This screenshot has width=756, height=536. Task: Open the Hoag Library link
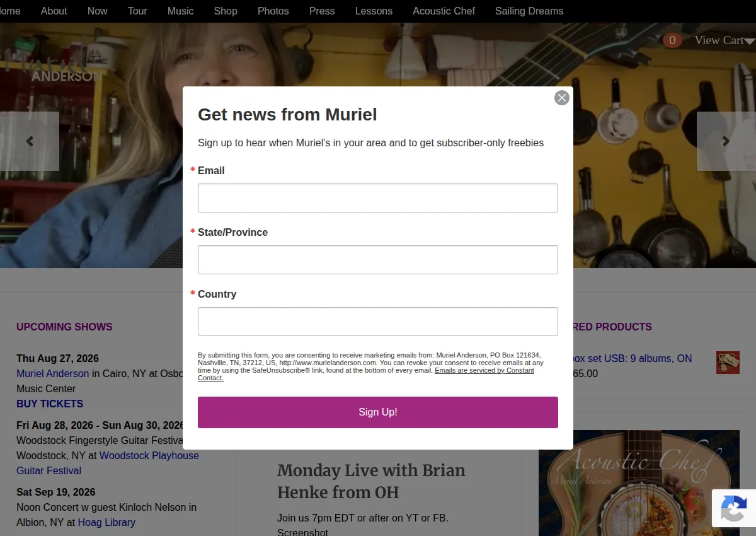pos(106,522)
